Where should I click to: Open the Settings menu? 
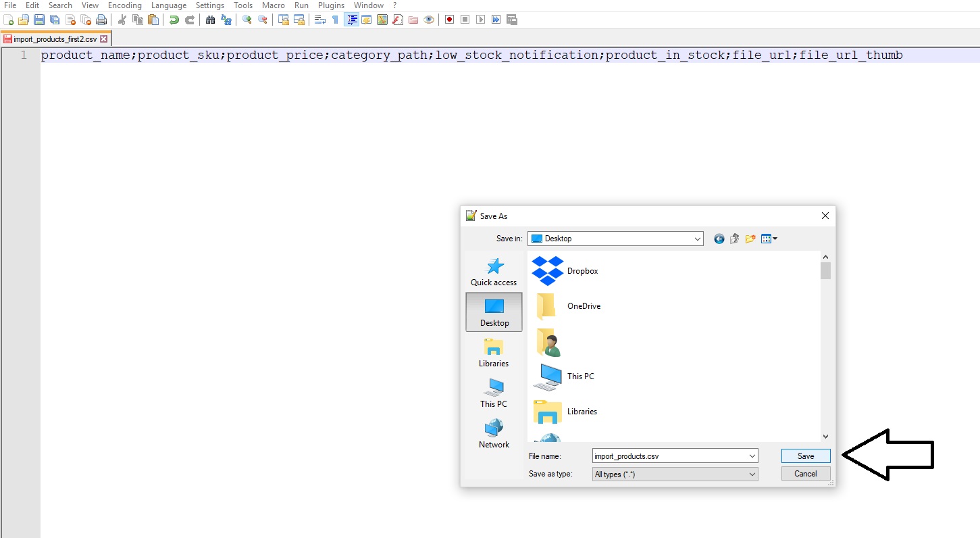[x=210, y=5]
